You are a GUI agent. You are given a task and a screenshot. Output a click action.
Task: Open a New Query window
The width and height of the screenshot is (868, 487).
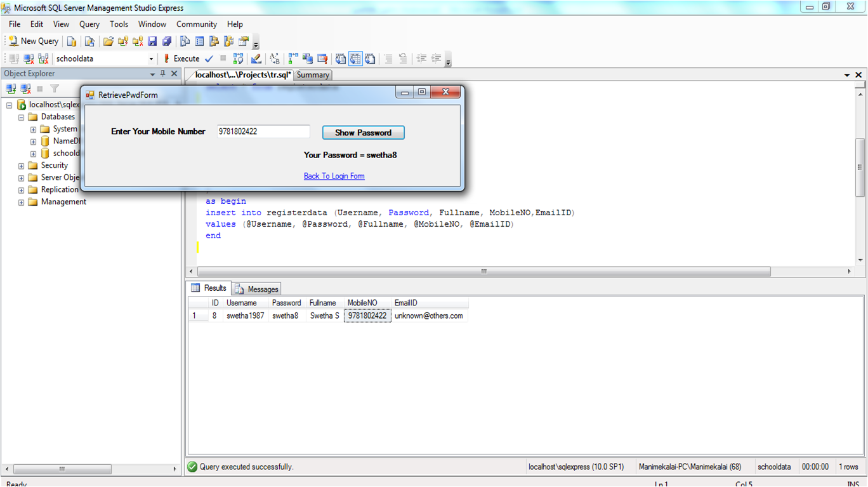coord(33,41)
